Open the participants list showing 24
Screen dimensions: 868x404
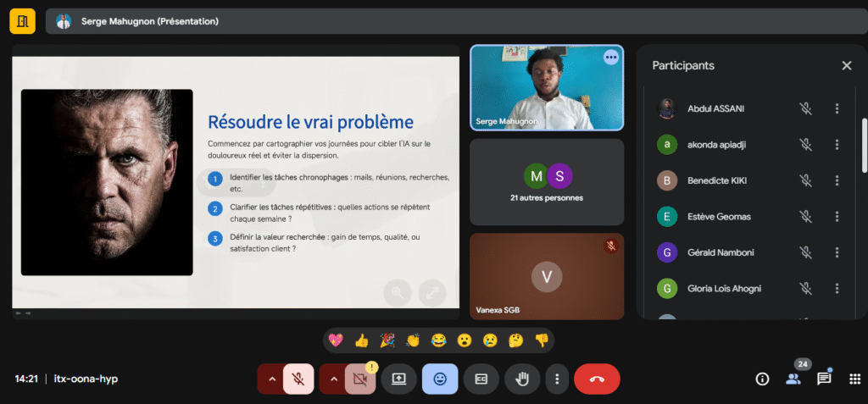coord(793,378)
